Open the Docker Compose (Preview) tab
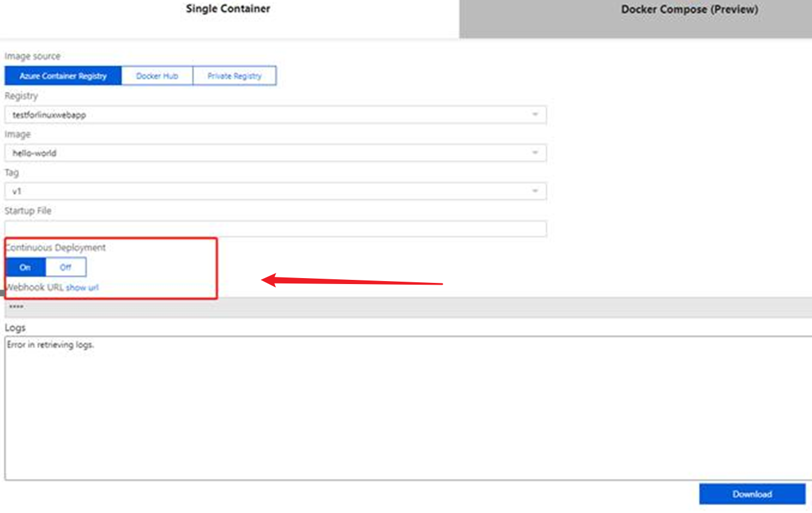The image size is (812, 513). (x=689, y=10)
